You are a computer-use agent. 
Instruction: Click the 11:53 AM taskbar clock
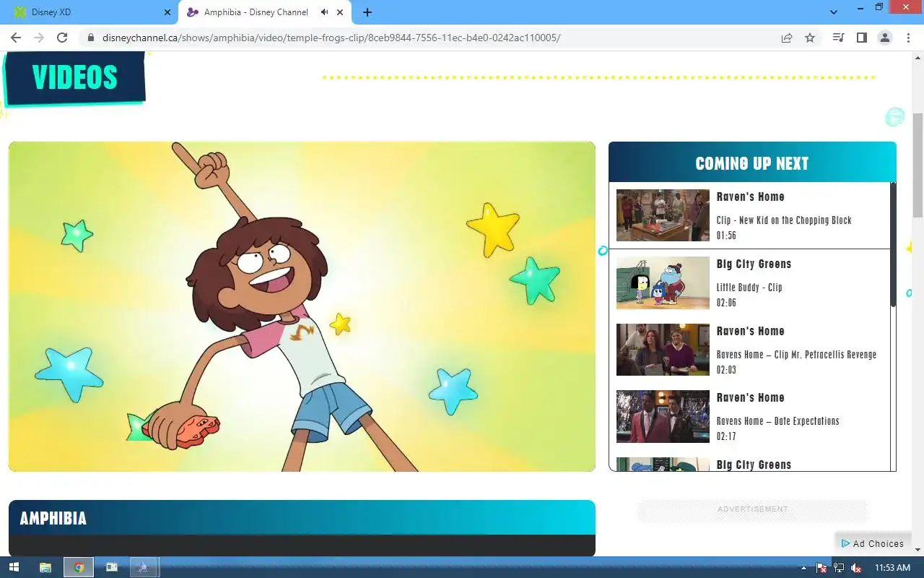(x=892, y=568)
